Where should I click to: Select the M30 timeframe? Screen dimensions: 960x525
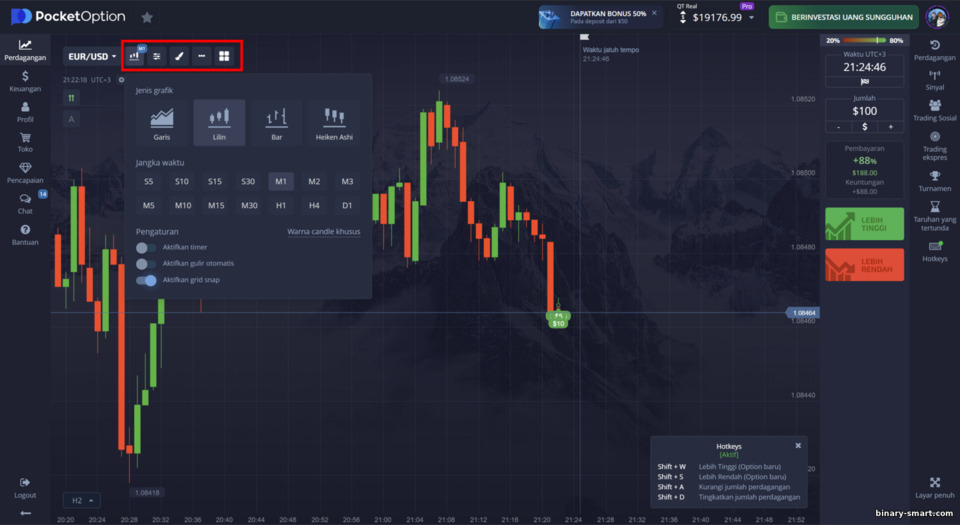[249, 206]
